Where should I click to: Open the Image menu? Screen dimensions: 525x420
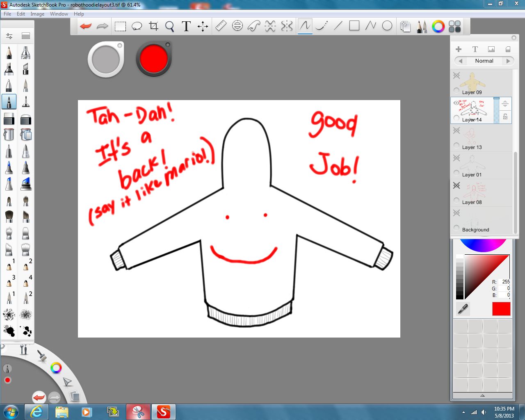pos(37,14)
